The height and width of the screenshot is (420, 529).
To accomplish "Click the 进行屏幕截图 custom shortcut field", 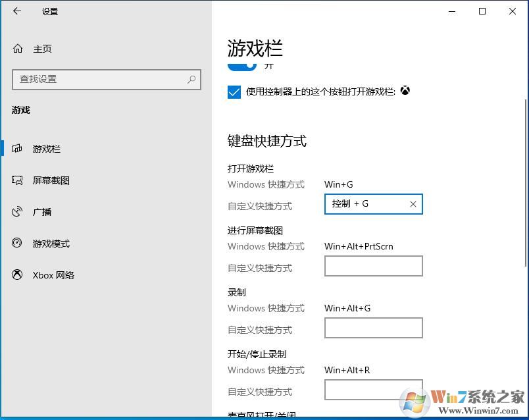I will coord(373,266).
